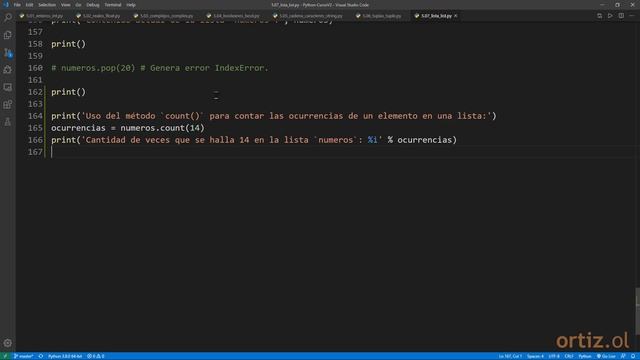The image size is (640, 360).
Task: Close the 5.07 lista list tab
Action: click(456, 16)
